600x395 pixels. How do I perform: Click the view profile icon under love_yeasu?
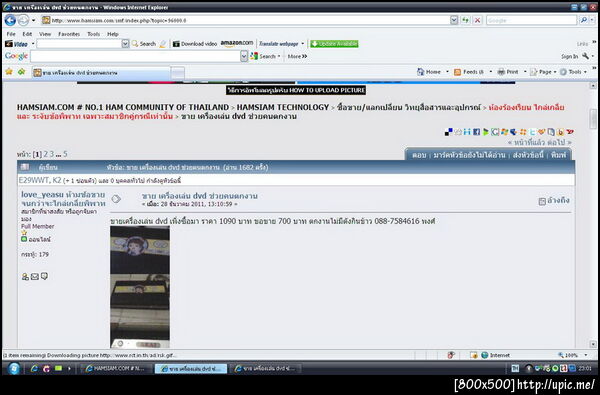coord(25,276)
